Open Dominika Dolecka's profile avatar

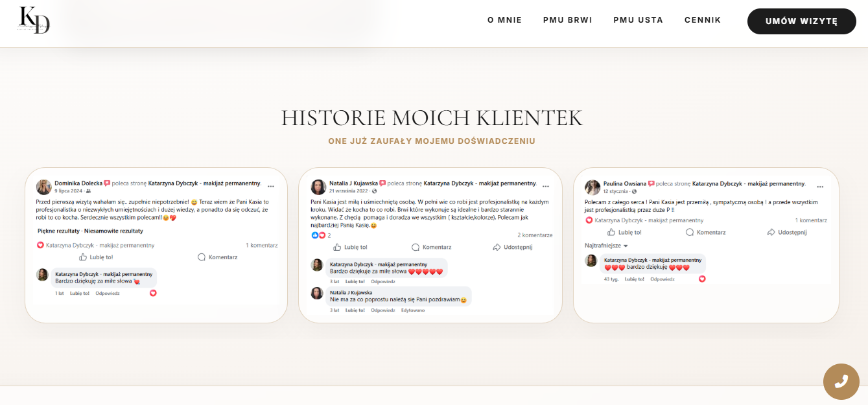(44, 187)
